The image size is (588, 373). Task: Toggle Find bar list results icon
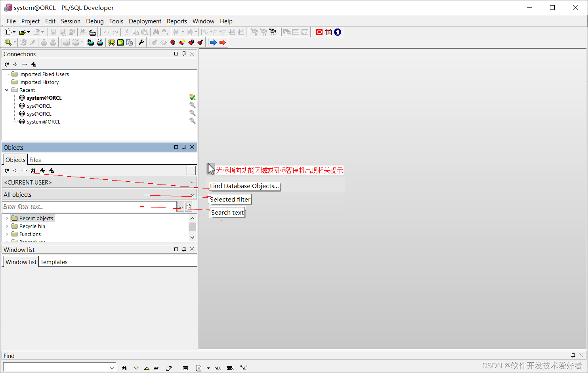tap(185, 368)
